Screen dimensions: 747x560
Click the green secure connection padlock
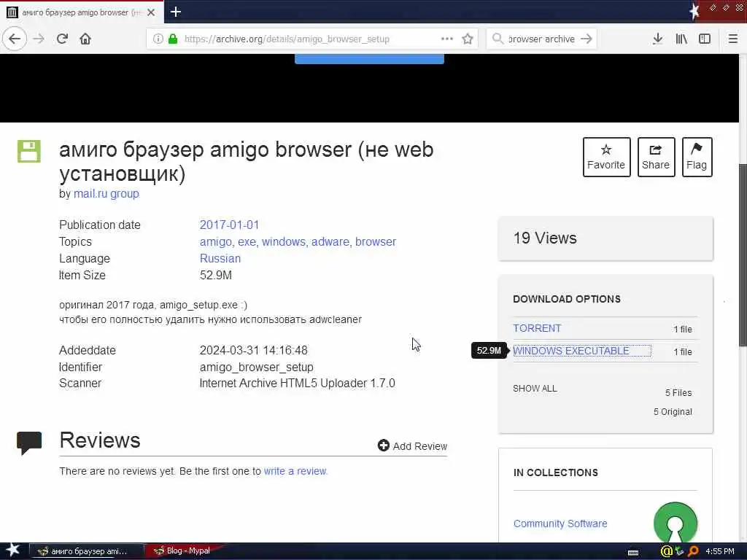[172, 39]
